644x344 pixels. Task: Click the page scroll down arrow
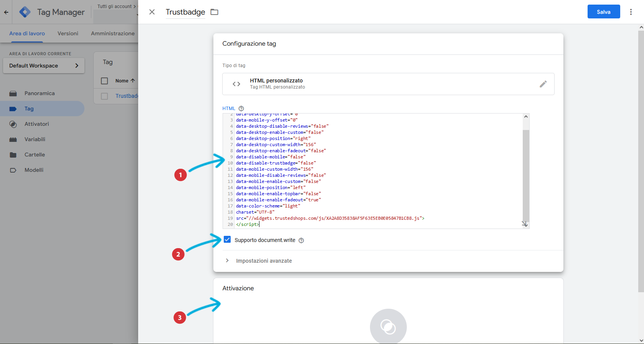point(641,341)
